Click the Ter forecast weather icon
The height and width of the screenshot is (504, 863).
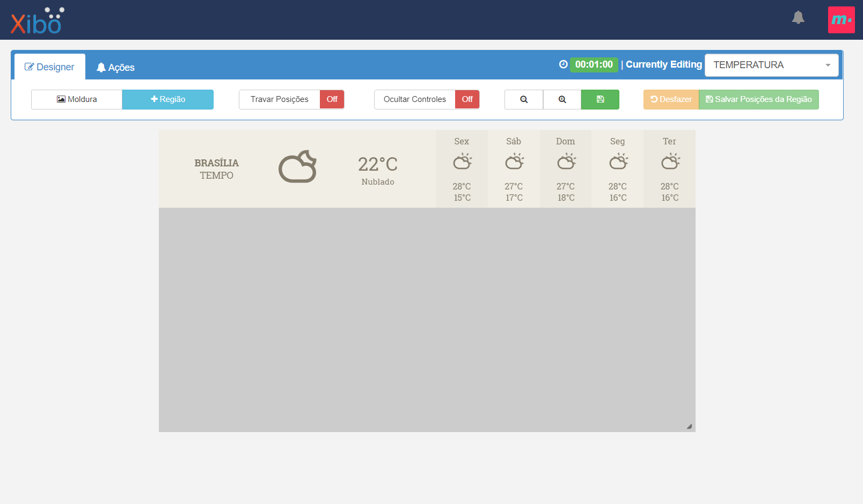[670, 161]
